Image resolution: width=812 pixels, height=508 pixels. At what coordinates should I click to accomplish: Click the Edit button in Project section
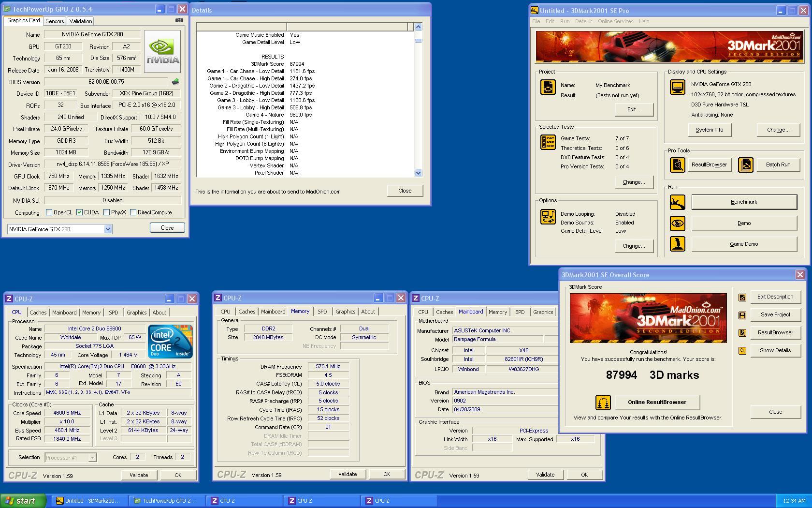click(633, 110)
